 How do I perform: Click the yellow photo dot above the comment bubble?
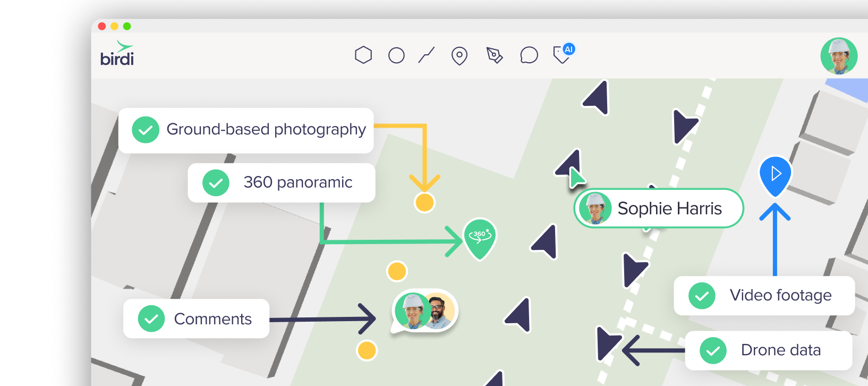click(397, 271)
